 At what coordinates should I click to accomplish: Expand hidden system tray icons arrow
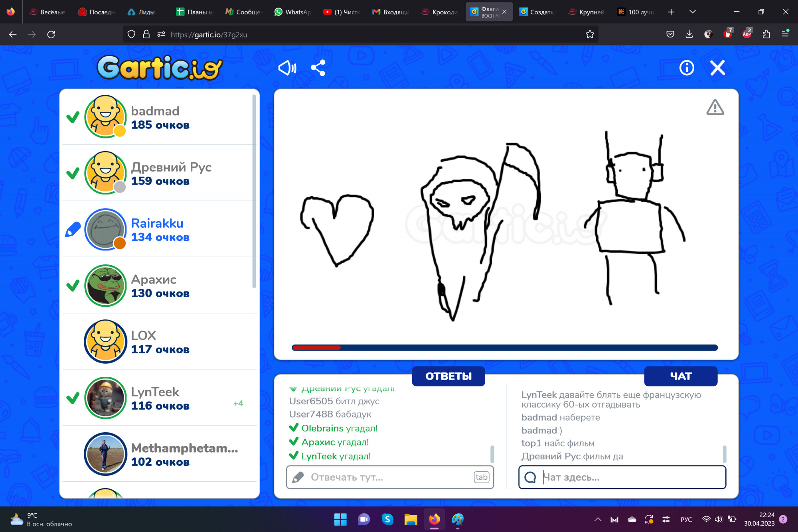pos(598,519)
